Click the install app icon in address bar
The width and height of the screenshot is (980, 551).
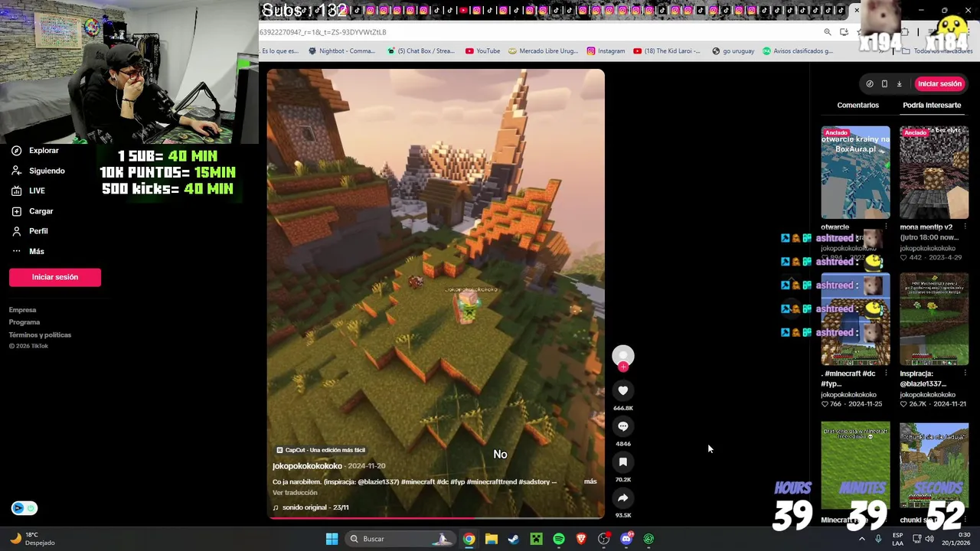[x=844, y=32]
